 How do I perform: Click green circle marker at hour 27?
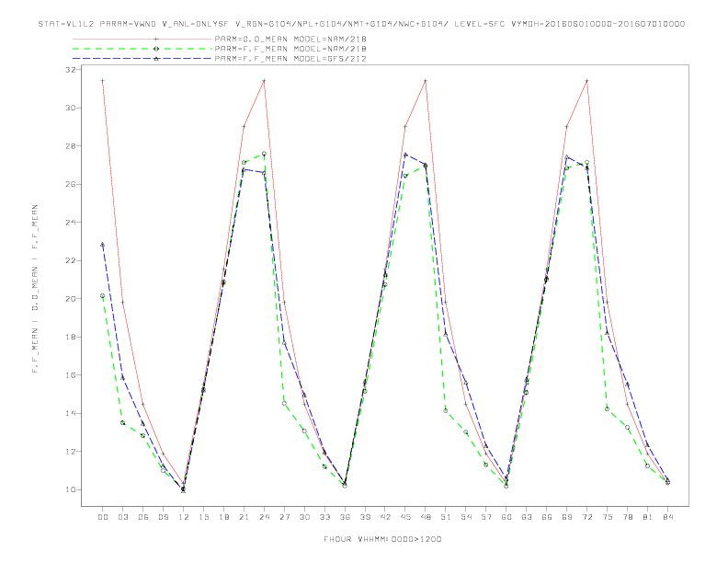click(284, 403)
